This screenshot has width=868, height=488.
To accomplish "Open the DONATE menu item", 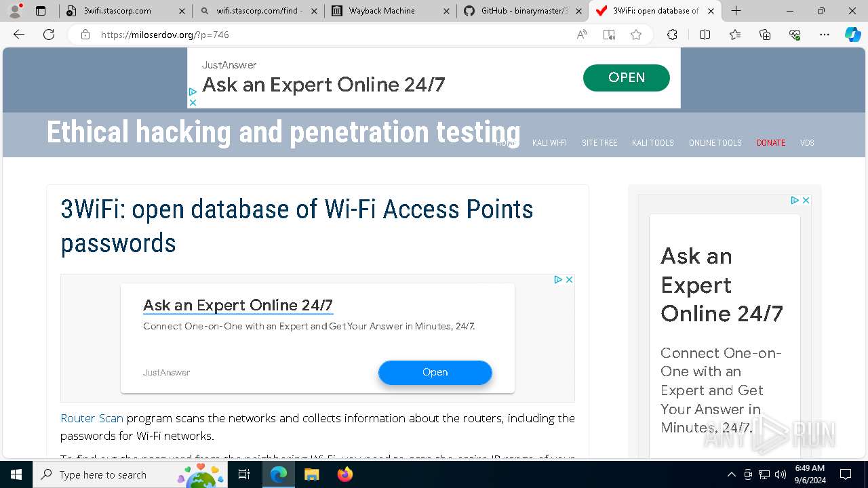I will 771,143.
